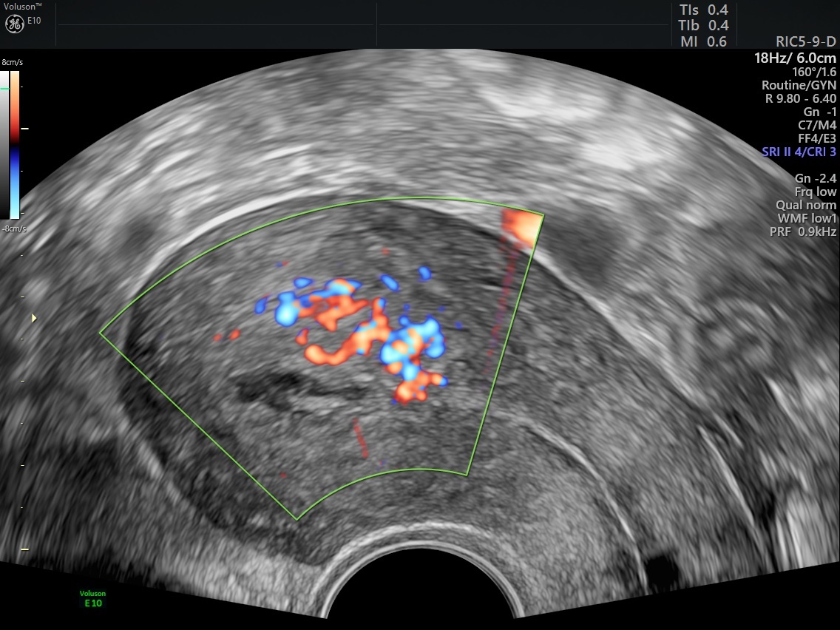This screenshot has width=840, height=630.
Task: Click the GE logo emblem
Action: (15, 23)
